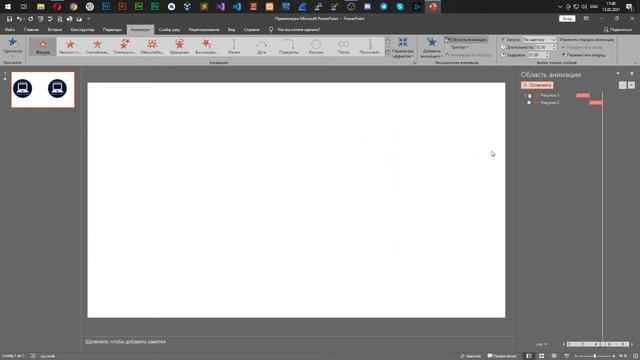
Task: Open the Windows Start menu
Action: pyautogui.click(x=8, y=7)
